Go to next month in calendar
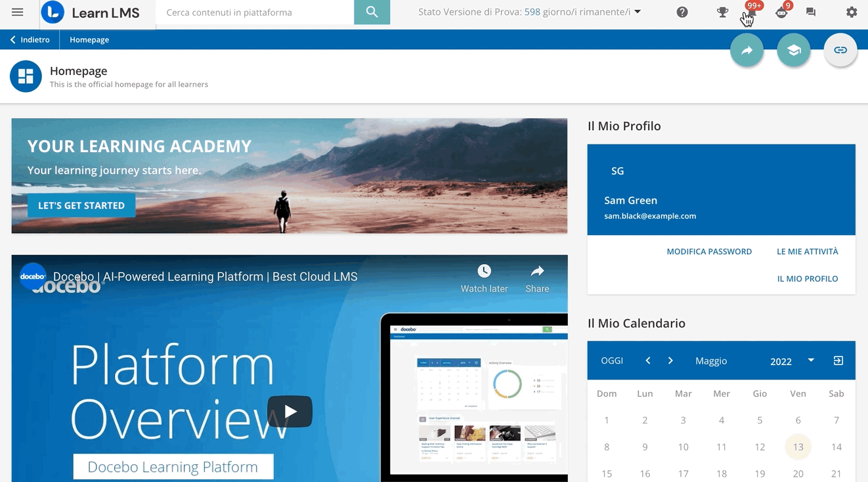This screenshot has width=868, height=482. point(670,361)
